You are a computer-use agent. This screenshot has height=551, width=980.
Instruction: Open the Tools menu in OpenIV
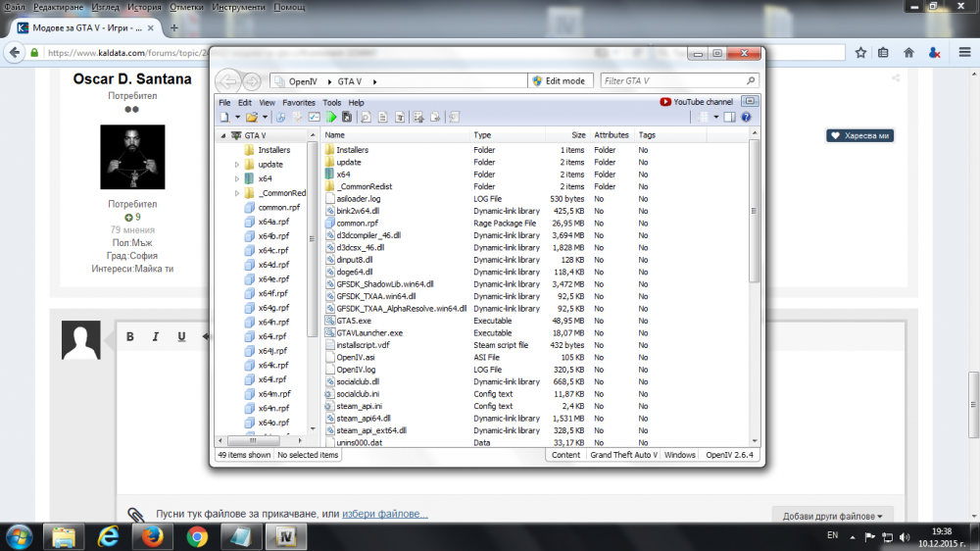click(332, 103)
